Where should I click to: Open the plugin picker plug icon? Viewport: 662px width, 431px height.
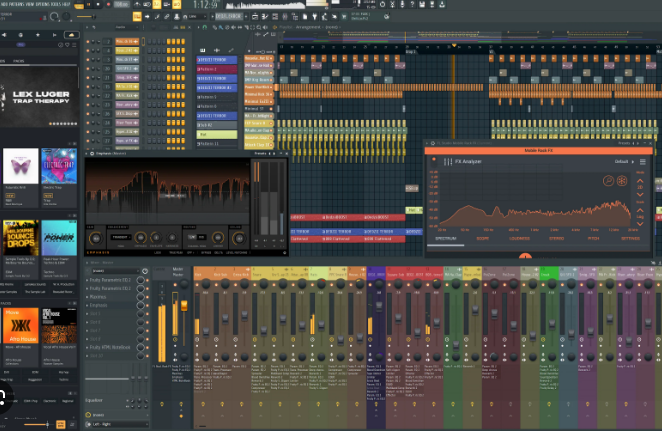(x=315, y=16)
